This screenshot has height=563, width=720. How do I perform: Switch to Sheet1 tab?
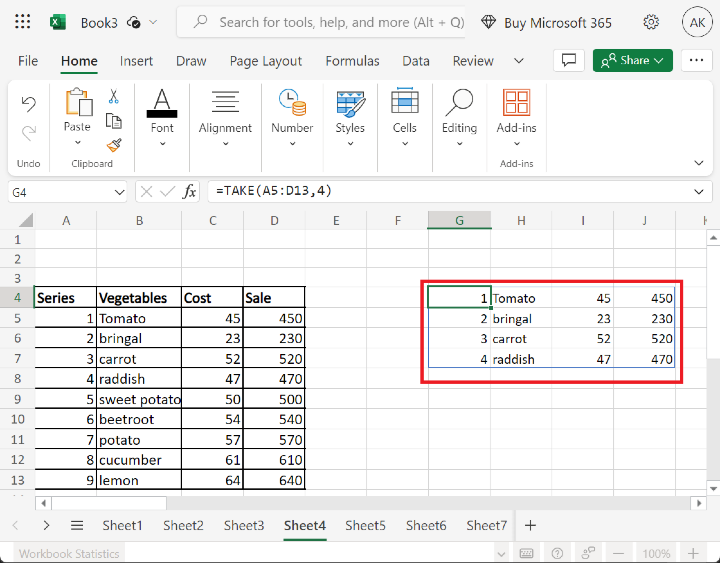click(122, 525)
